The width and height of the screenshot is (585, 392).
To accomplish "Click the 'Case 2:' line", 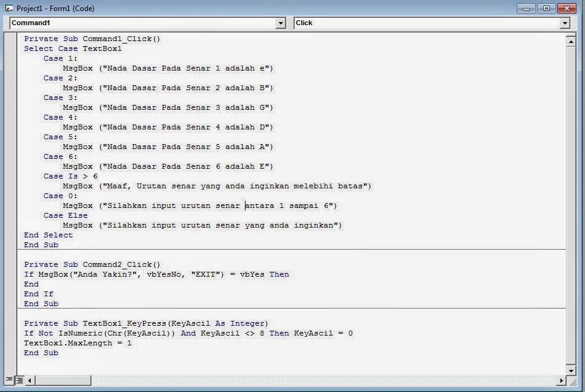I will point(60,78).
